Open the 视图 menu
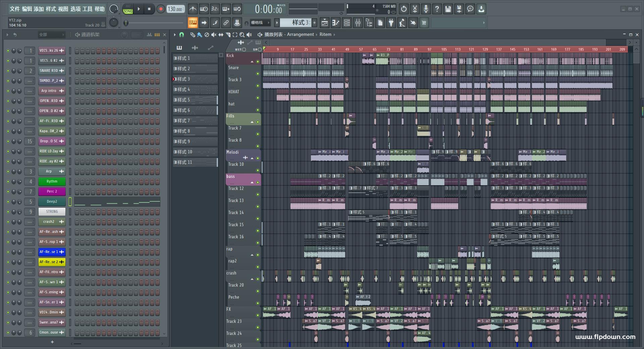The image size is (644, 349). pos(63,9)
